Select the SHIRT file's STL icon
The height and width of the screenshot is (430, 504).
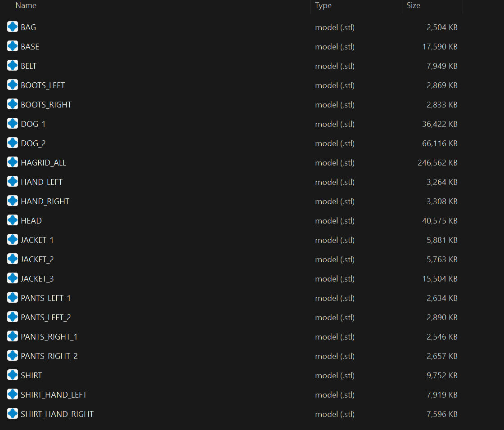click(13, 375)
